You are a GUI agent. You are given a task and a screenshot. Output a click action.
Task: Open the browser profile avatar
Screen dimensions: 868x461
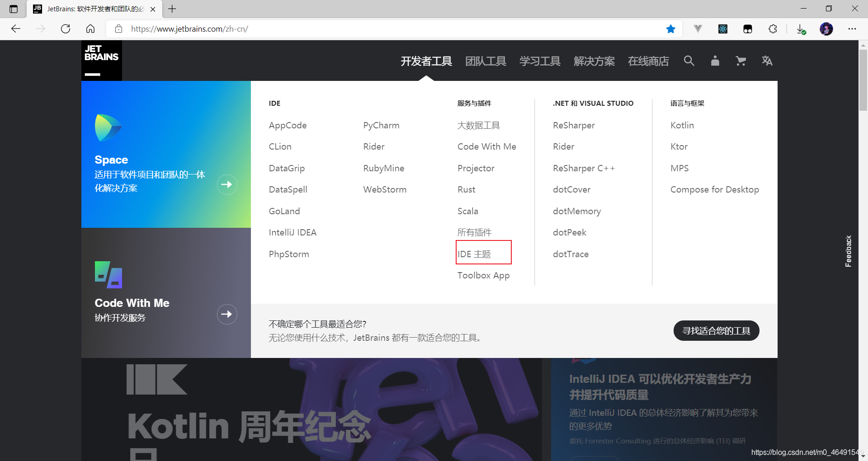[826, 29]
